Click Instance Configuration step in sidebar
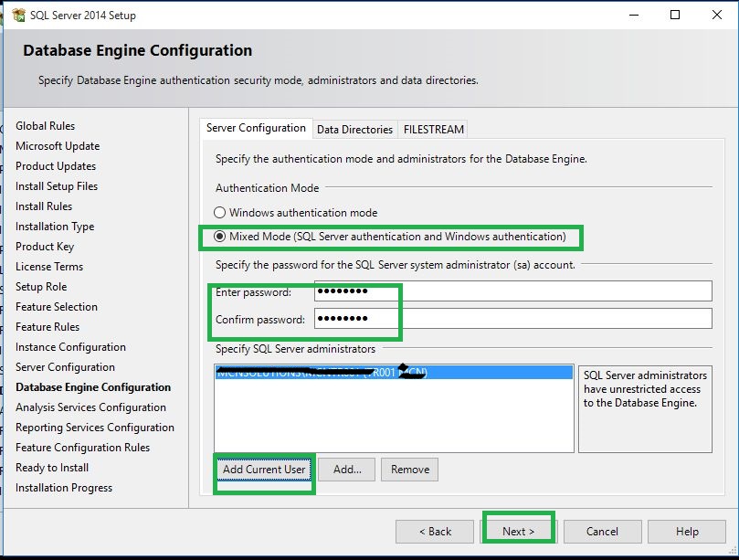739x560 pixels. pyautogui.click(x=70, y=347)
